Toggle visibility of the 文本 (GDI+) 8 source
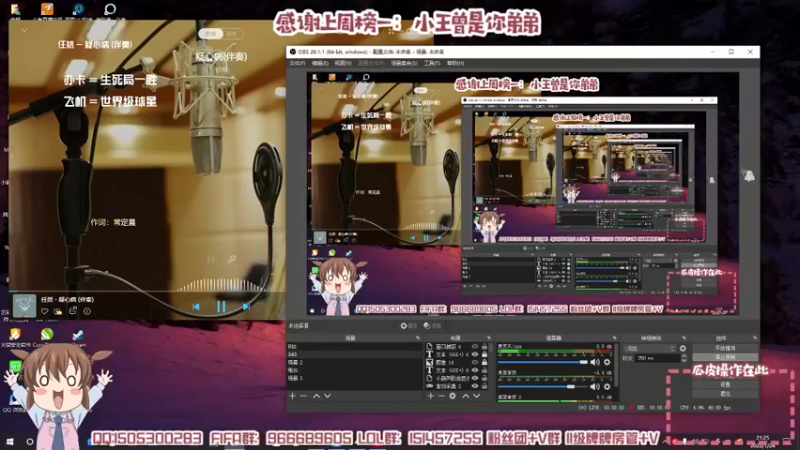 coord(474,370)
